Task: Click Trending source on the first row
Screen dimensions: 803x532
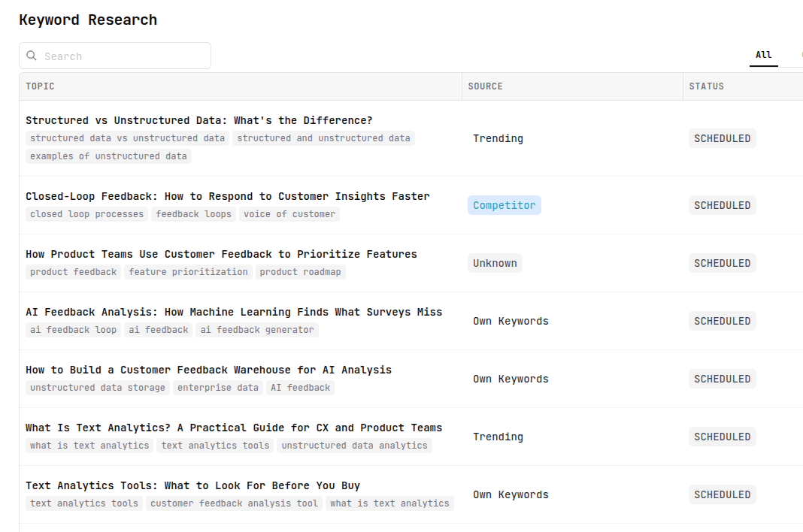Action: [x=498, y=138]
